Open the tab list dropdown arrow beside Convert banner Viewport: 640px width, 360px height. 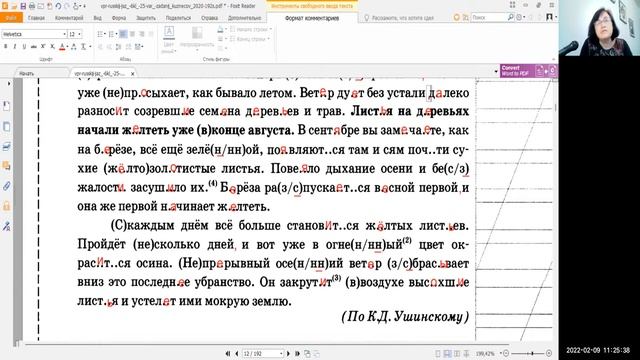(x=496, y=71)
